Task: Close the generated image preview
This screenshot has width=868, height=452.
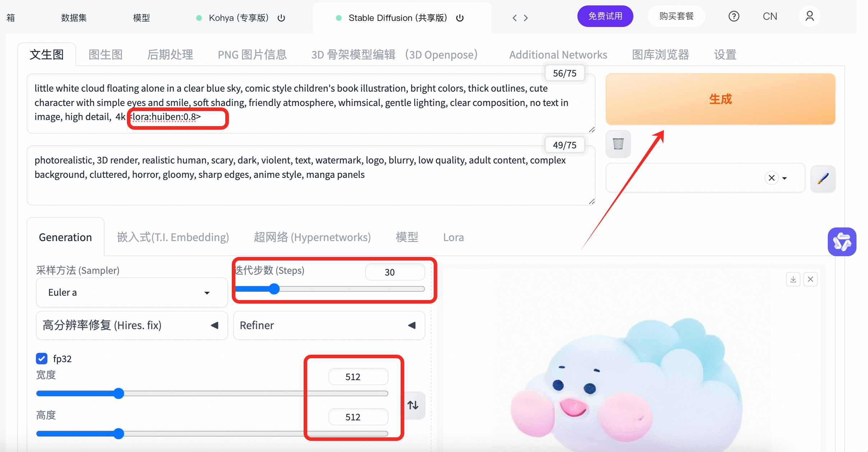Action: pos(811,279)
